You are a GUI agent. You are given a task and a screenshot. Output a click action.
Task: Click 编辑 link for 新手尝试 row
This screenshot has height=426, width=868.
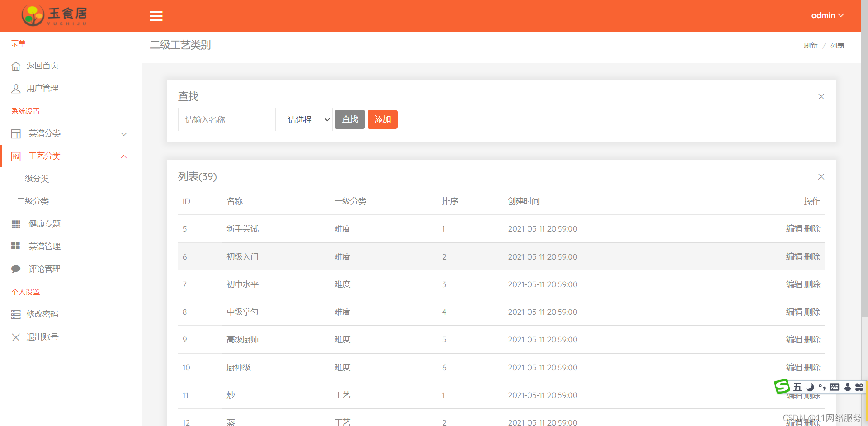coord(794,229)
